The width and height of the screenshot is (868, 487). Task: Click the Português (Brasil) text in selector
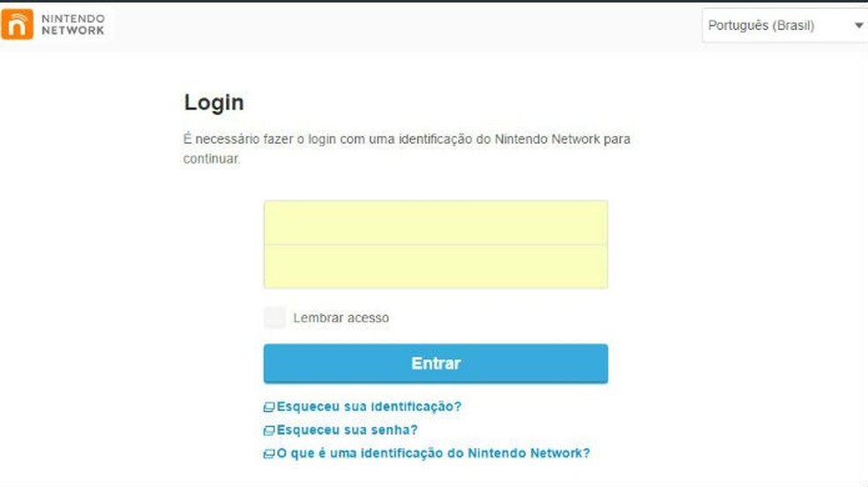click(x=761, y=26)
